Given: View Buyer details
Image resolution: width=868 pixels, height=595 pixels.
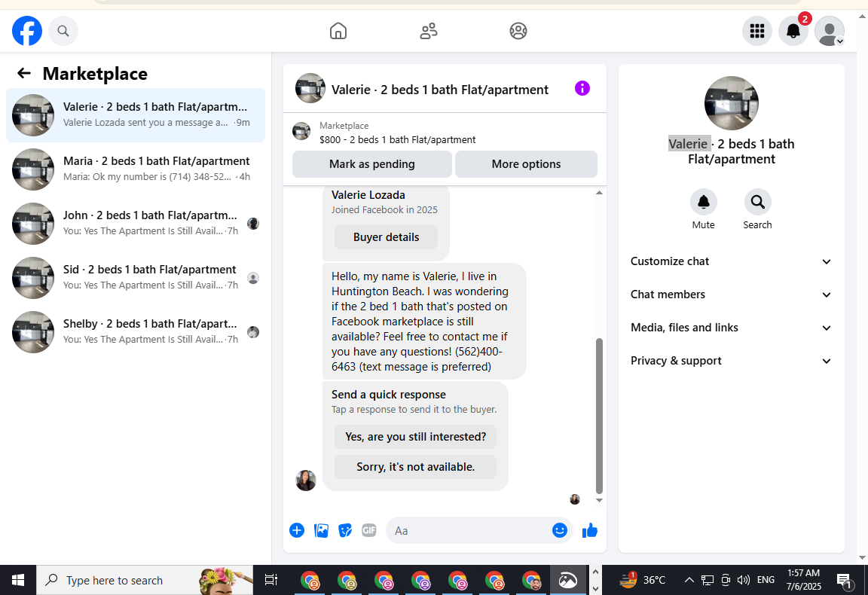Looking at the screenshot, I should 386,237.
